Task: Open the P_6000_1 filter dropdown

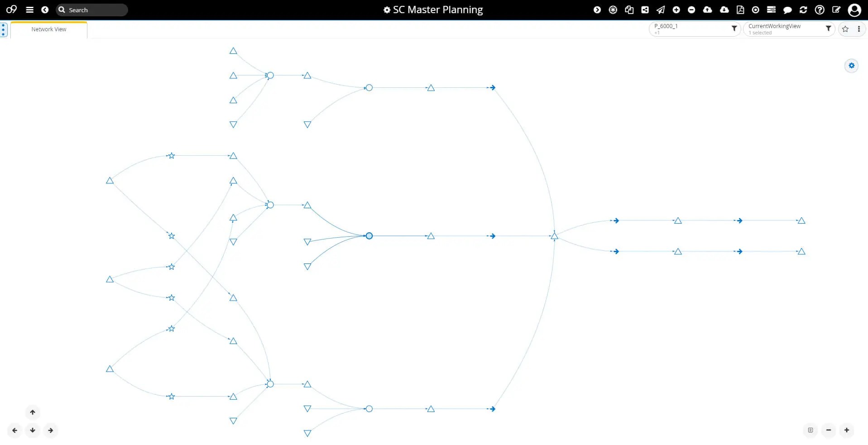Action: point(694,29)
